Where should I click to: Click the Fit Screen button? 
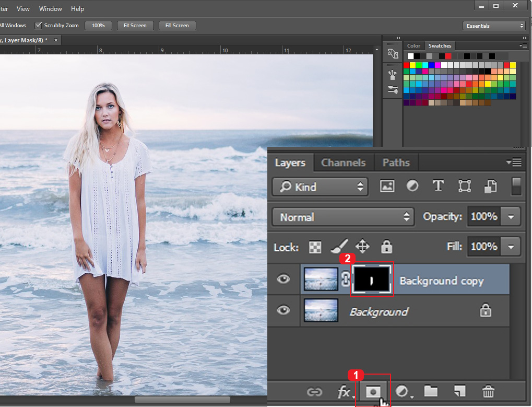pos(135,26)
